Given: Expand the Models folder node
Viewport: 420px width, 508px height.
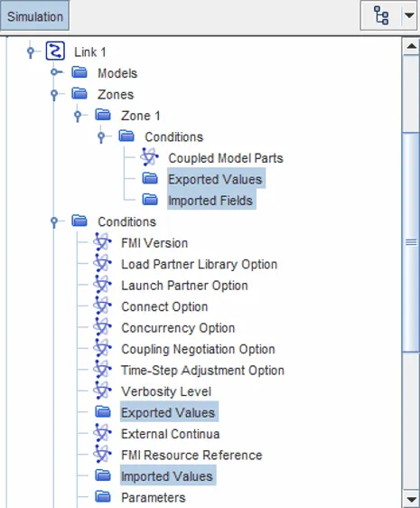Looking at the screenshot, I should (56, 72).
